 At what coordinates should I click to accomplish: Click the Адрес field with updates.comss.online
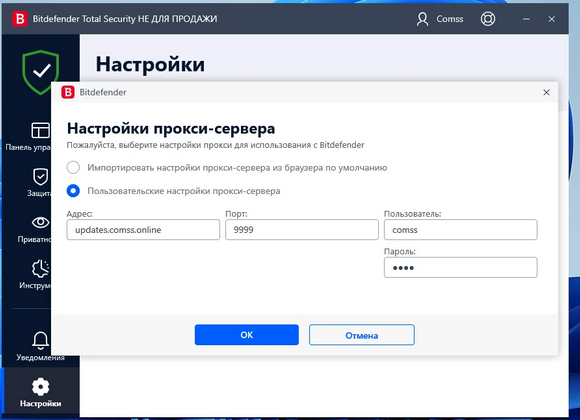(143, 230)
